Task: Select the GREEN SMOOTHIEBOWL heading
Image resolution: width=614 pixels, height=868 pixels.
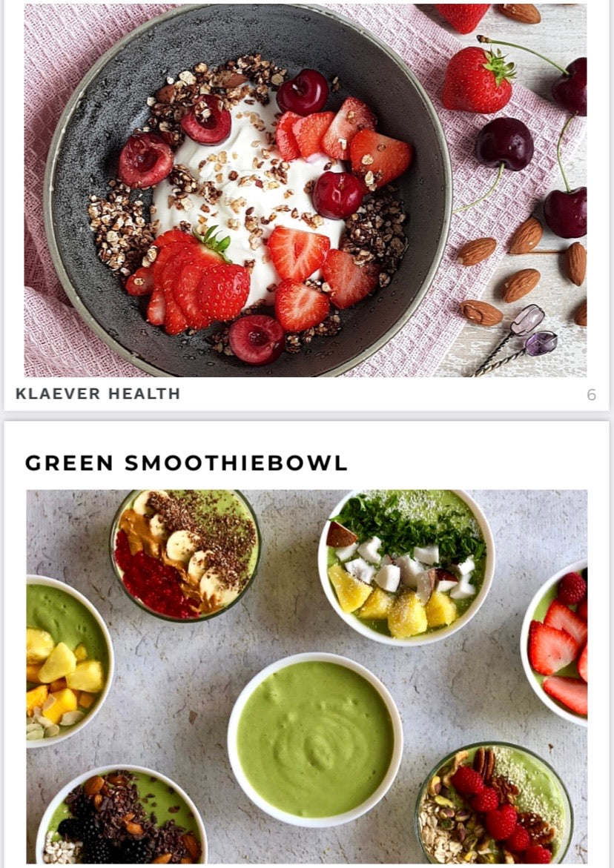Action: click(186, 463)
